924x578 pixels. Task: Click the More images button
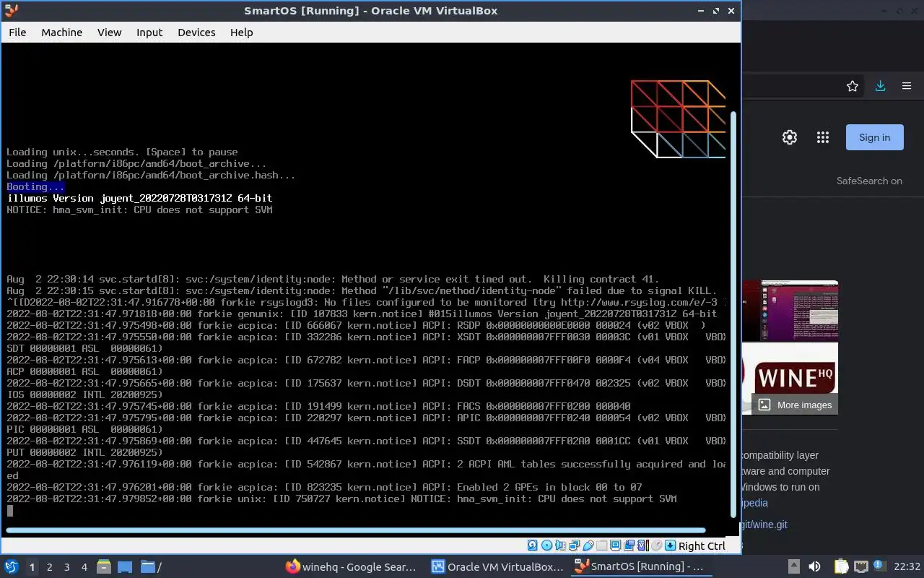[x=795, y=405]
